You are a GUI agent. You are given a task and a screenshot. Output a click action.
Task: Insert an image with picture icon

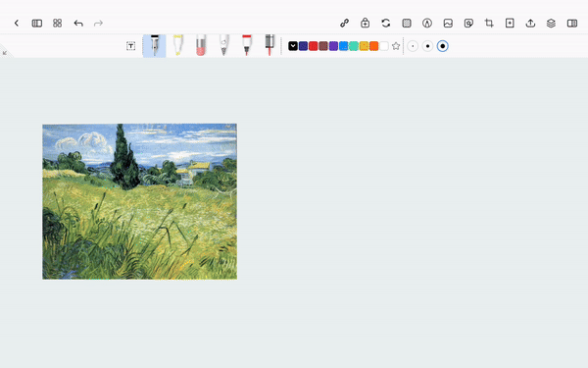448,24
